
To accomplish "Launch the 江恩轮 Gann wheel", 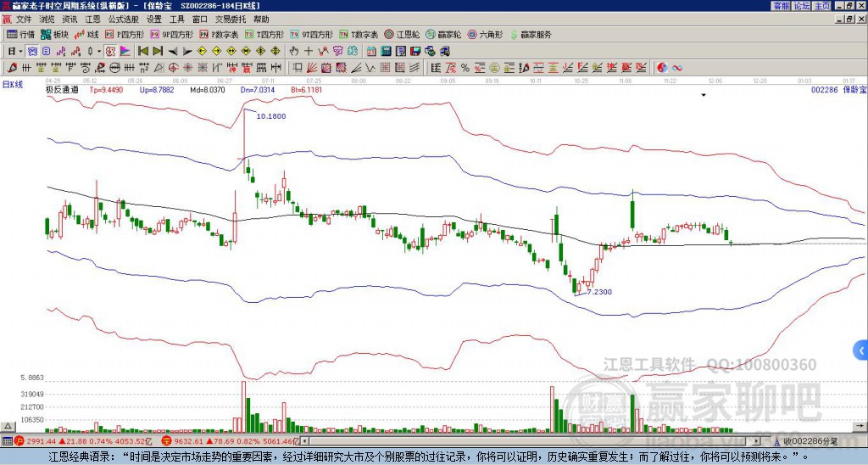I will pyautogui.click(x=403, y=34).
